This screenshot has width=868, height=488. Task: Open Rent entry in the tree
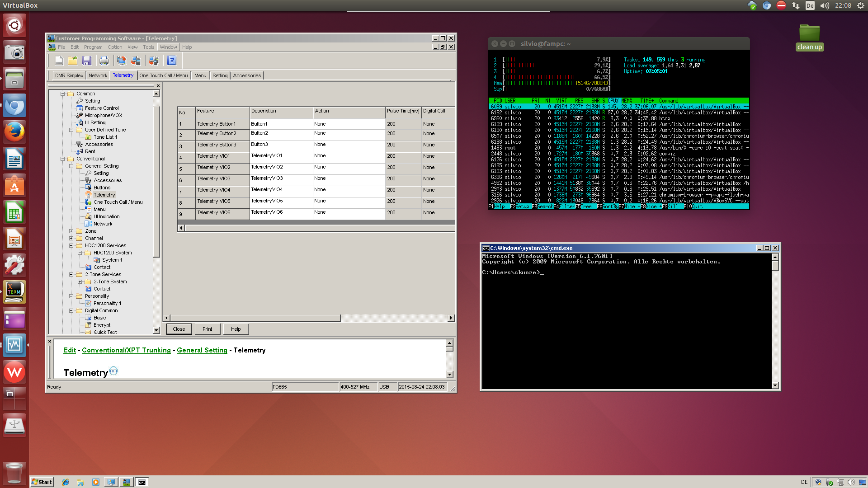pos(90,151)
